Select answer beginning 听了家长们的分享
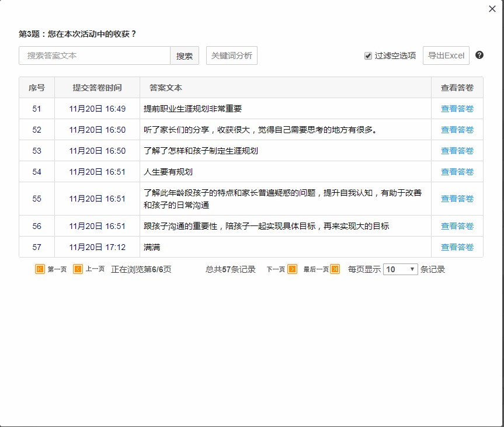 tap(260, 130)
